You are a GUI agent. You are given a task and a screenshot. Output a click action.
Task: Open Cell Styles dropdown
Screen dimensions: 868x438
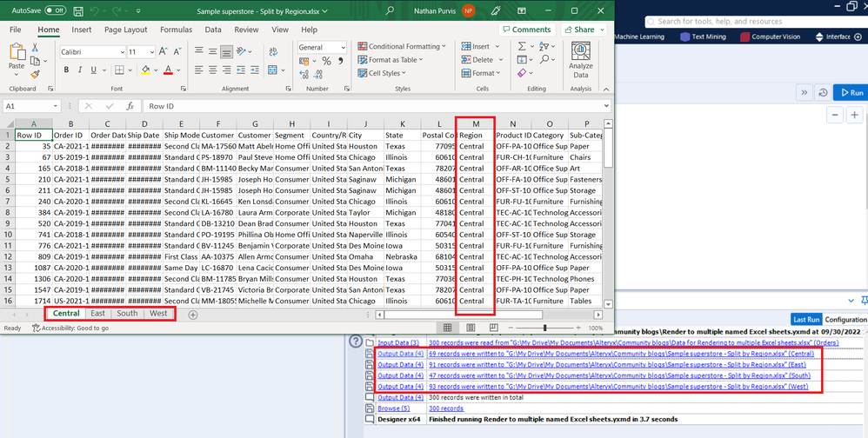tap(382, 73)
